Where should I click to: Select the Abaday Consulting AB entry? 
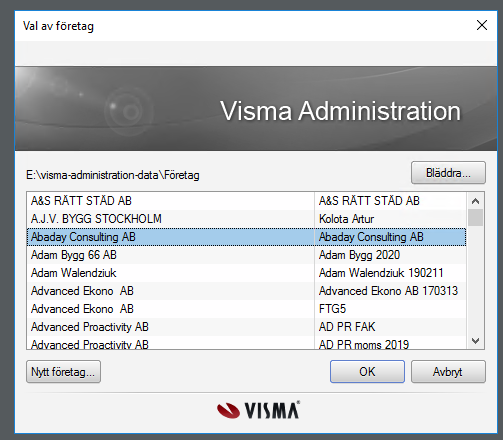(246, 237)
